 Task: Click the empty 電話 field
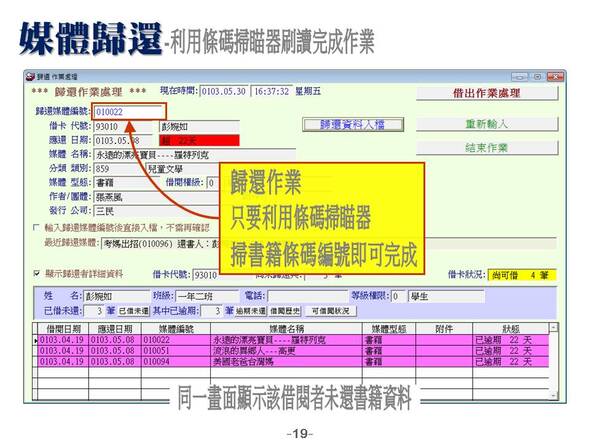pos(307,296)
